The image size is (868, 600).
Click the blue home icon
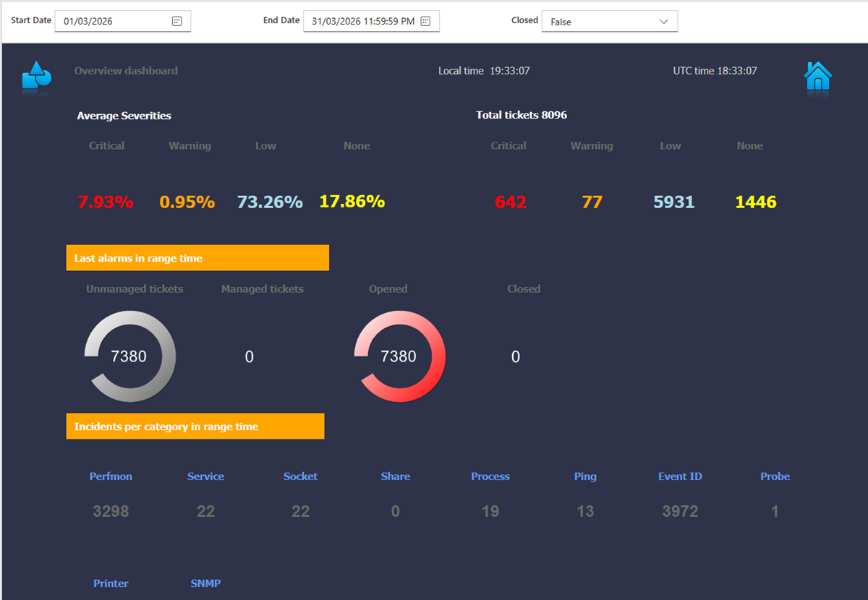[x=818, y=76]
